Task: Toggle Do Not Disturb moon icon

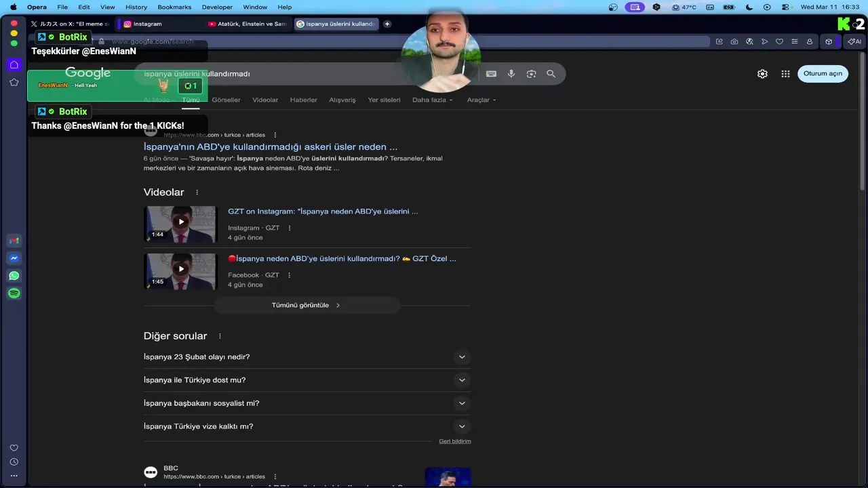Action: (749, 7)
